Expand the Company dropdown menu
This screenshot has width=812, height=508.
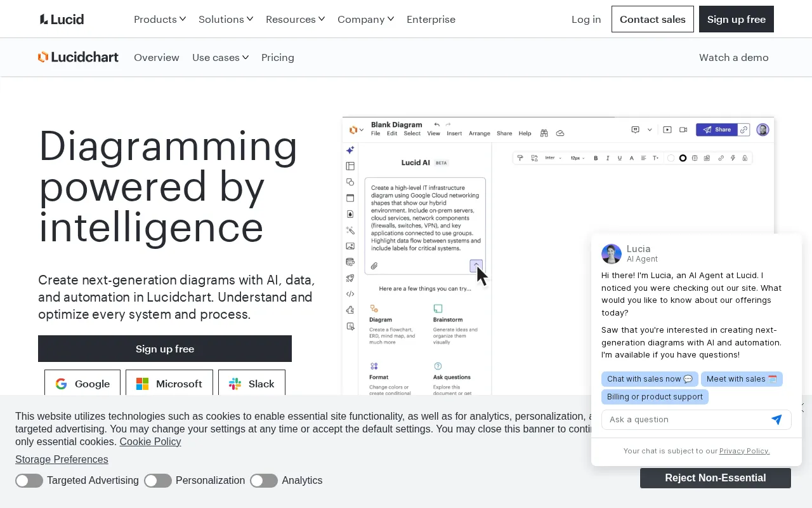click(366, 19)
